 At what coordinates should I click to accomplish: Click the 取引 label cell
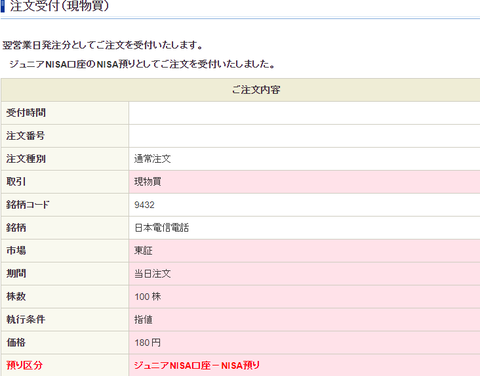(x=65, y=182)
